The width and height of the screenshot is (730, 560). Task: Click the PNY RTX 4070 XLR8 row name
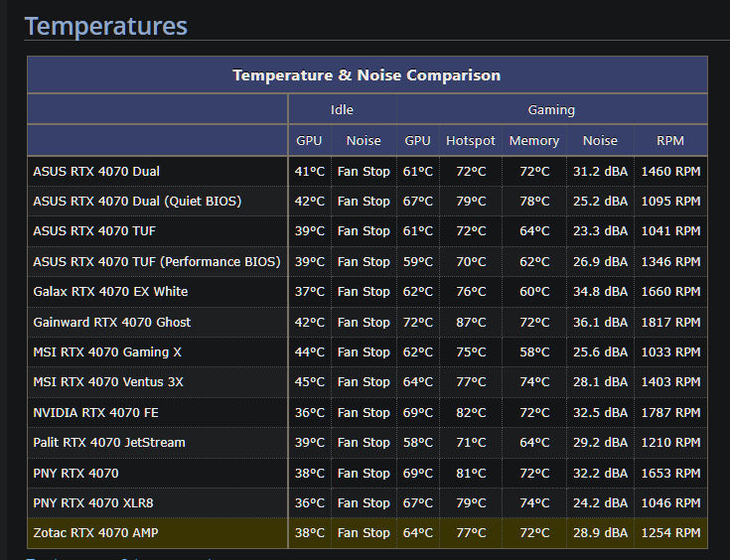[93, 502]
